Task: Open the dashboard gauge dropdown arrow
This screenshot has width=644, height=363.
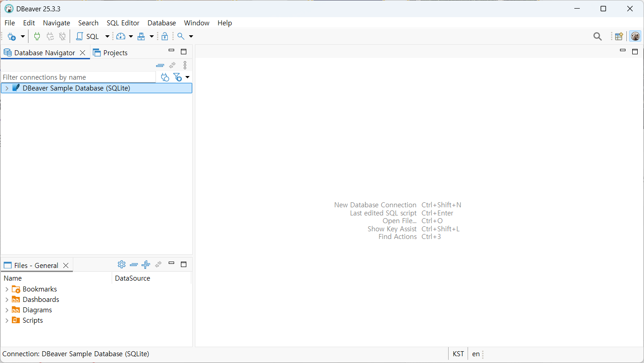Action: click(x=131, y=36)
